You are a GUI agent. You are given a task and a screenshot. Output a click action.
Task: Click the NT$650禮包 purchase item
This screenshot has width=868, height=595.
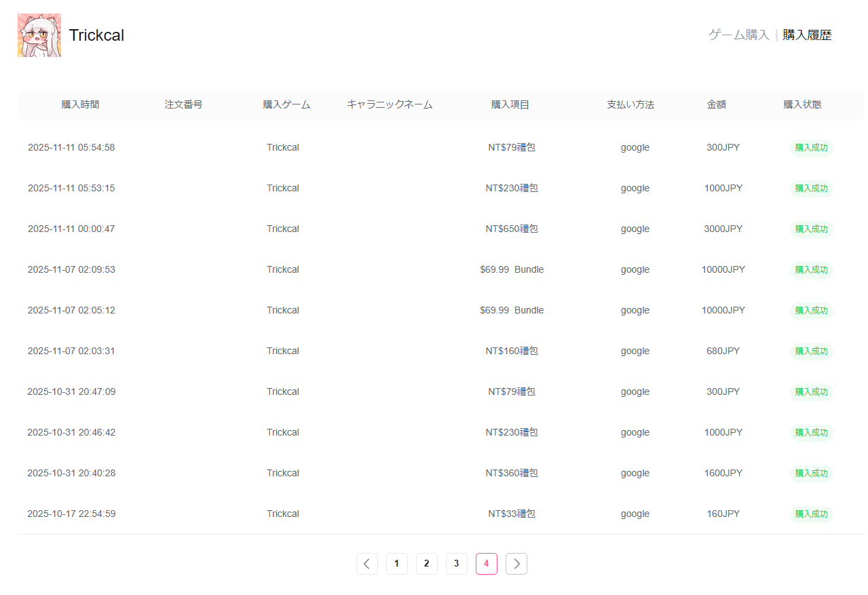pos(512,229)
